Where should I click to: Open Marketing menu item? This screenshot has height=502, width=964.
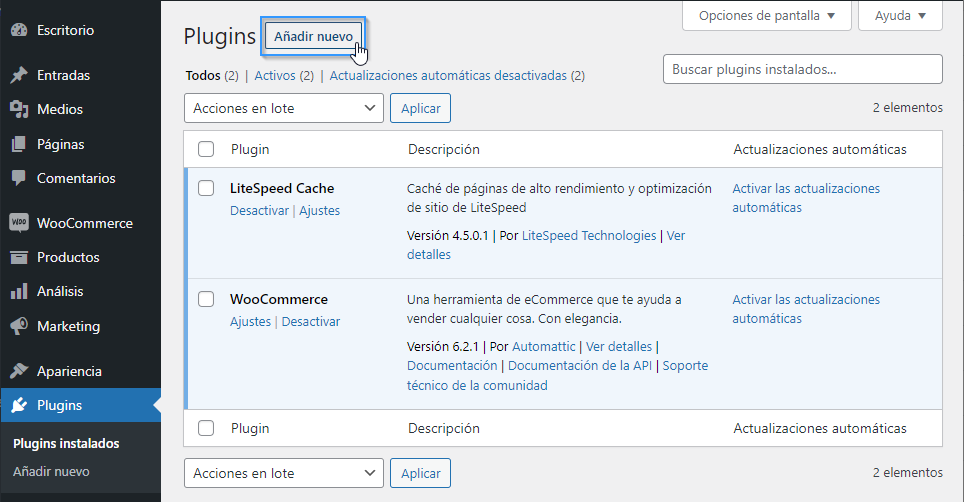pos(68,326)
